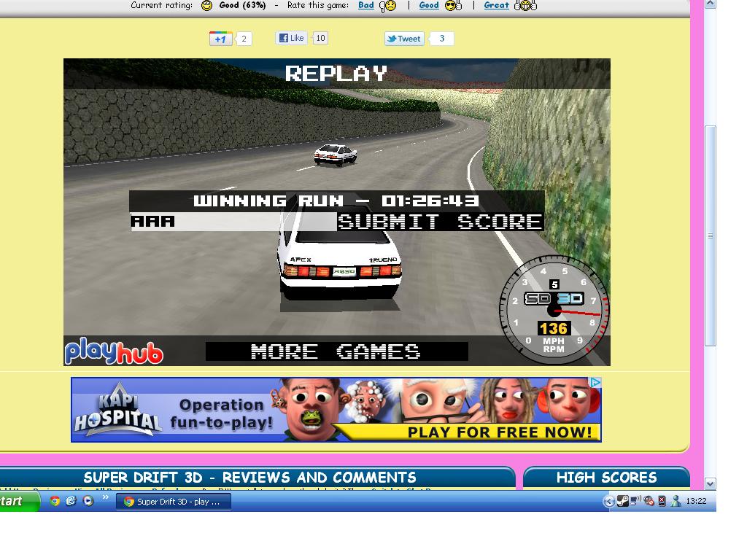Click the More Games button
This screenshot has width=747, height=560.
point(336,351)
